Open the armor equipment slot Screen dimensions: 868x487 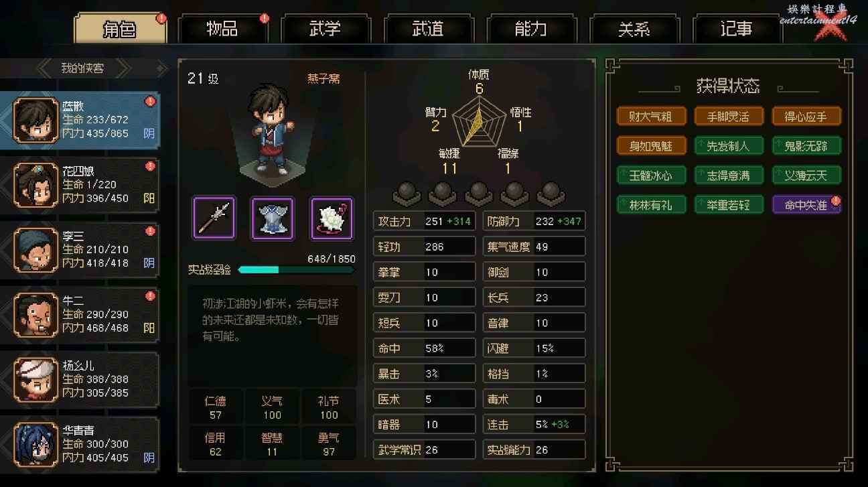[x=272, y=218]
